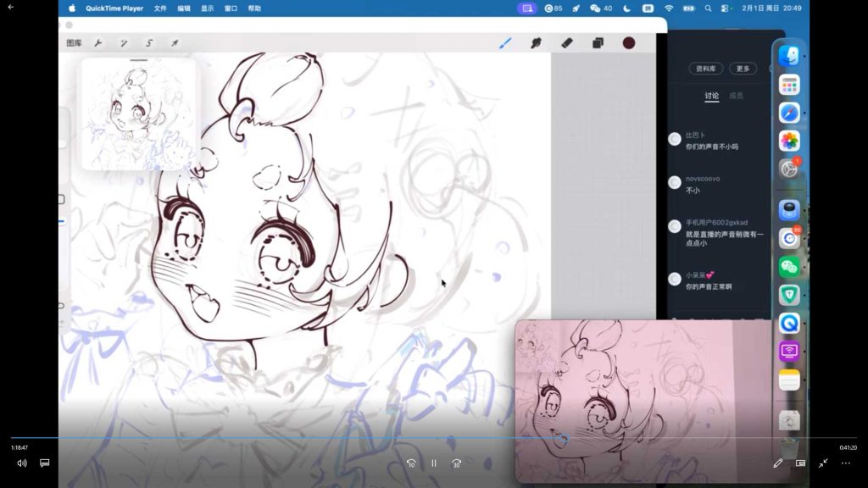Activate the Procreate arrow transform tool
868x488 pixels.
[175, 43]
